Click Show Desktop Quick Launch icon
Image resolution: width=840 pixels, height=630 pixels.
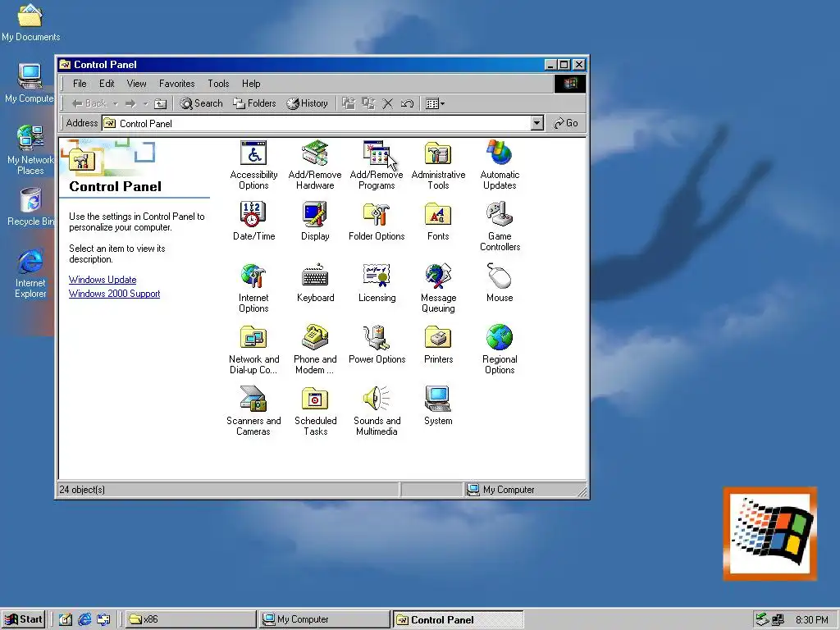coord(66,619)
